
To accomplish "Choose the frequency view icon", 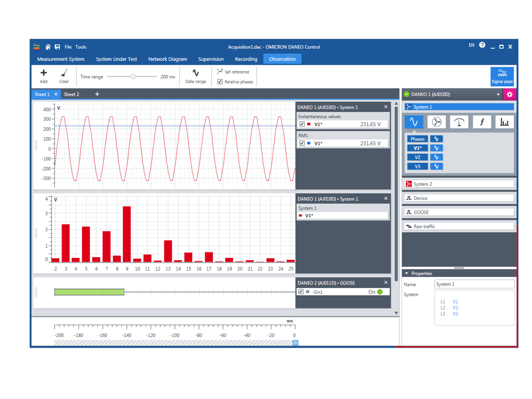I will [x=482, y=122].
